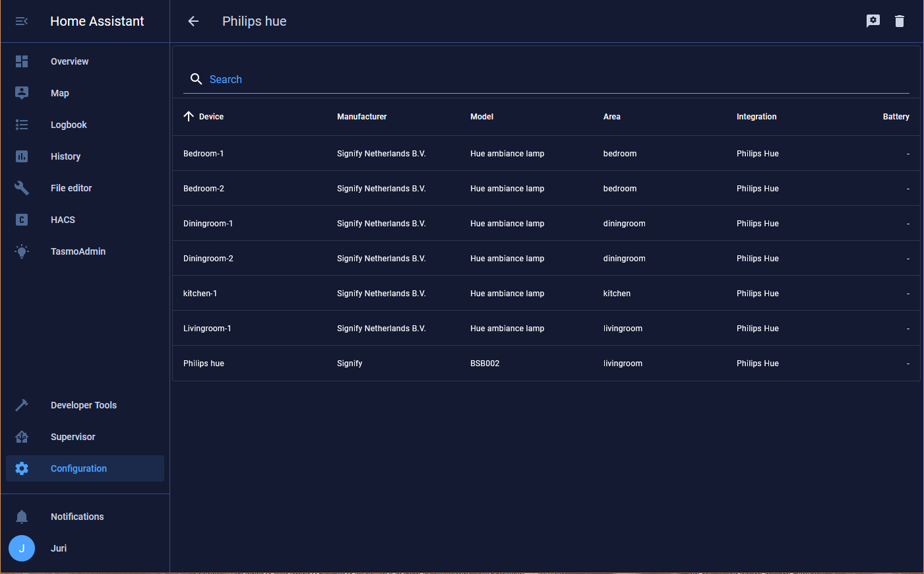Click the Configuration gear icon

click(22, 468)
